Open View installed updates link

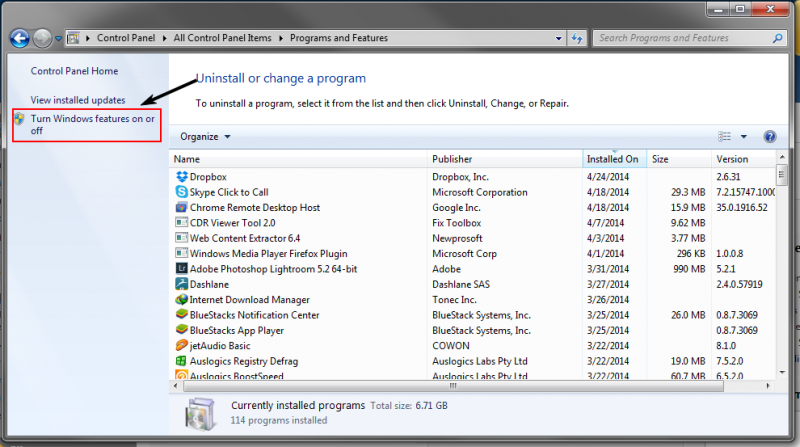pos(78,100)
